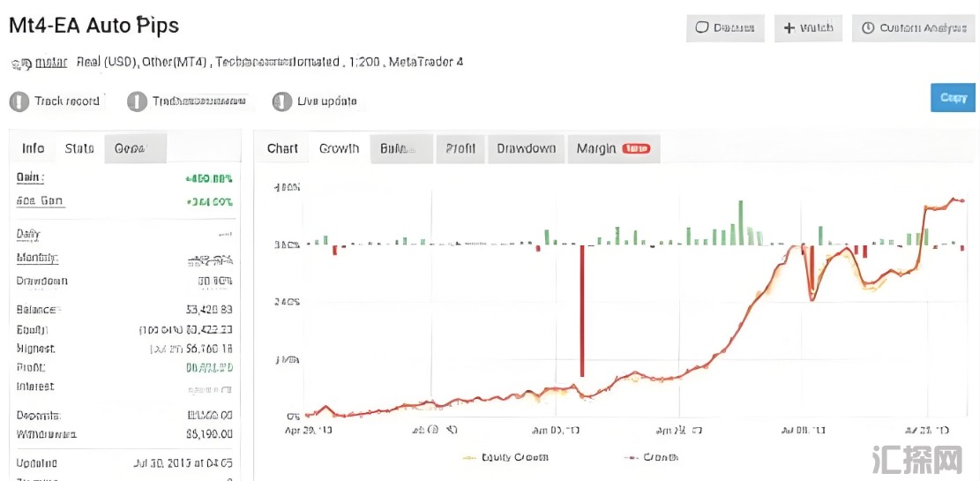This screenshot has width=980, height=481.
Task: Select the Growth chart tab
Action: point(339,149)
